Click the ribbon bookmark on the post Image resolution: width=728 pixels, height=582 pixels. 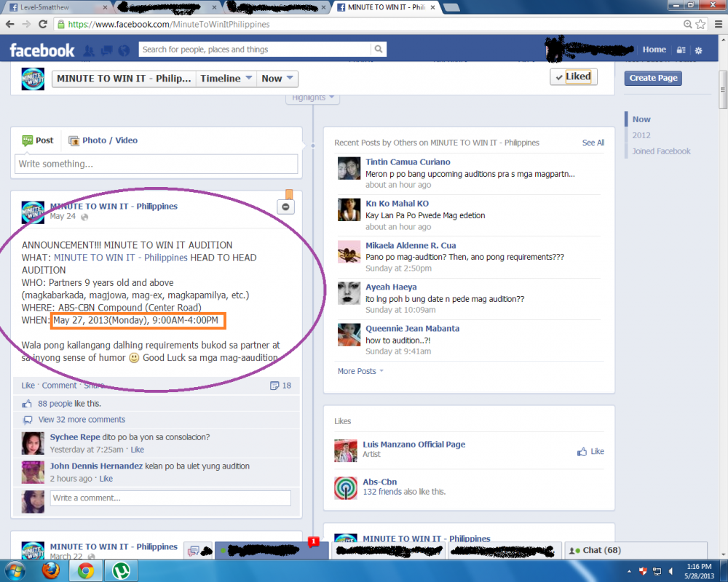click(289, 194)
